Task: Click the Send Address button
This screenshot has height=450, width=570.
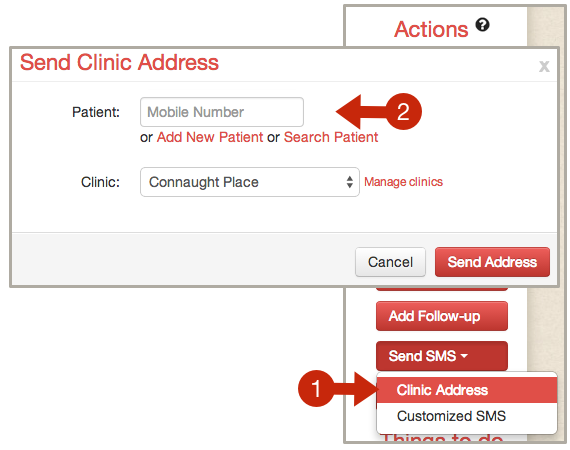Action: point(492,262)
